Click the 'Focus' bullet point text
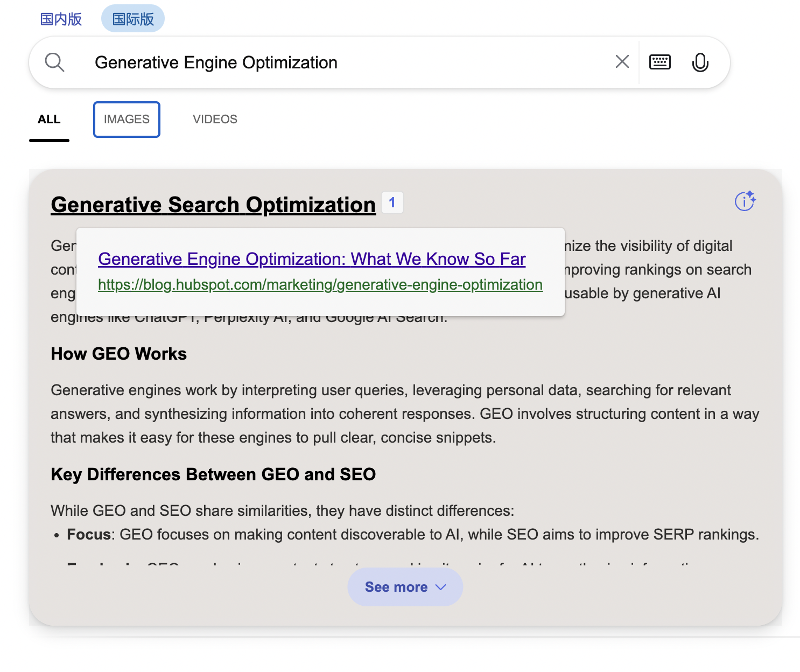The image size is (800, 672). click(x=413, y=535)
